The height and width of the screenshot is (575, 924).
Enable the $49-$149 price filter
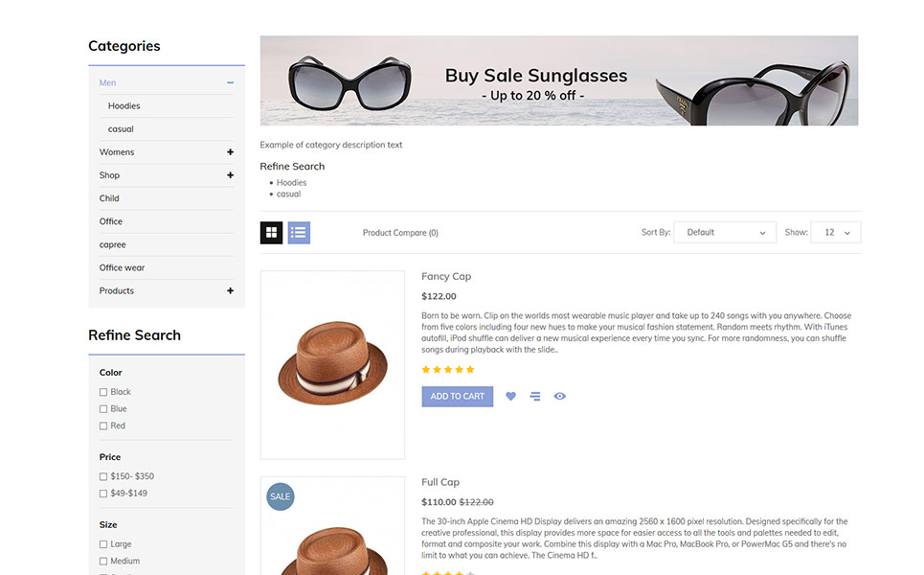[x=103, y=494]
